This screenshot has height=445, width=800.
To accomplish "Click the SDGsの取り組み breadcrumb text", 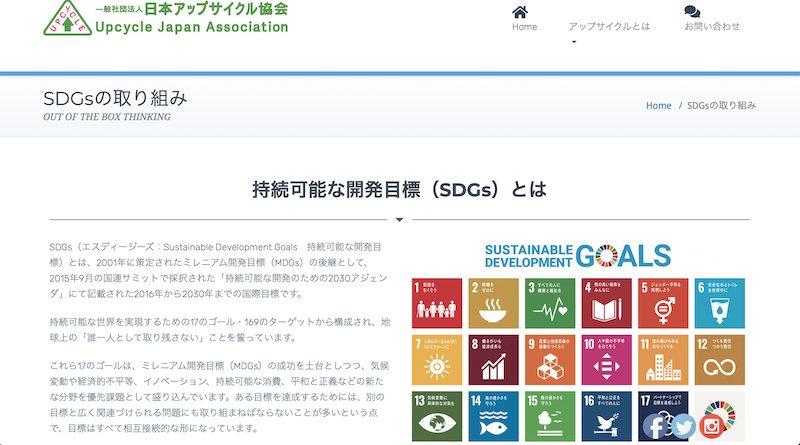I will [x=722, y=105].
